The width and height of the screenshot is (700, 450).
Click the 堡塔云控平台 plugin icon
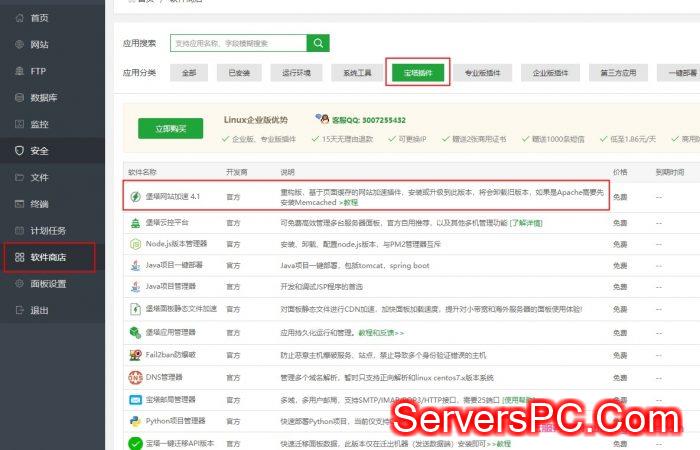coord(135,221)
